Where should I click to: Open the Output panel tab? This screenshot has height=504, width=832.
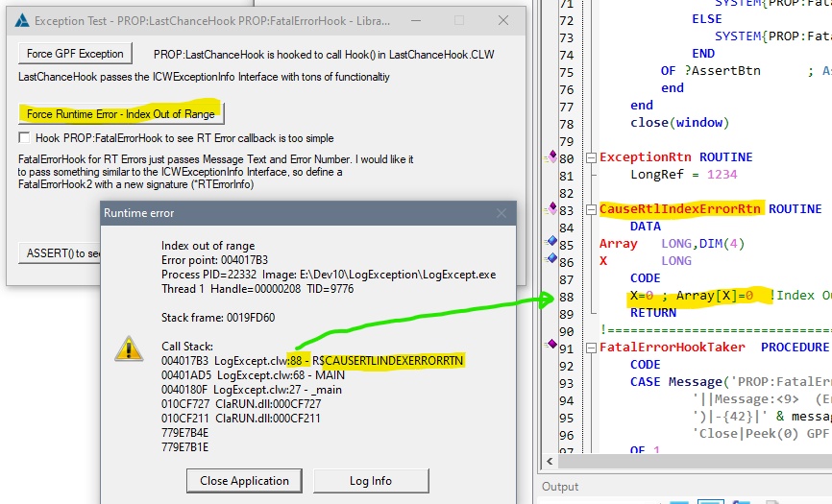pyautogui.click(x=561, y=487)
